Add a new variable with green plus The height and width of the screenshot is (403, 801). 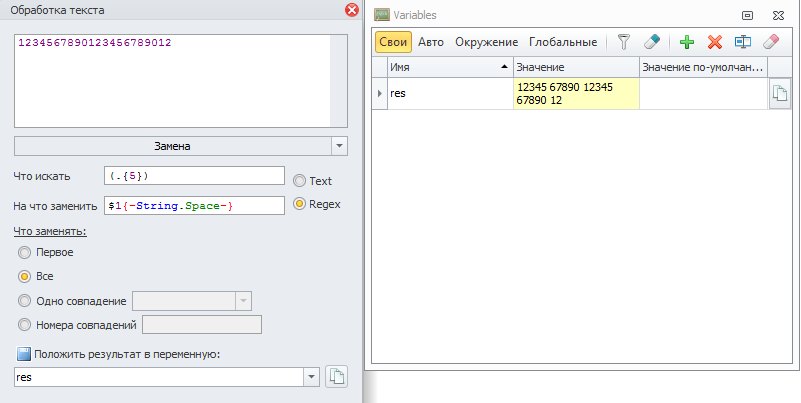(687, 42)
